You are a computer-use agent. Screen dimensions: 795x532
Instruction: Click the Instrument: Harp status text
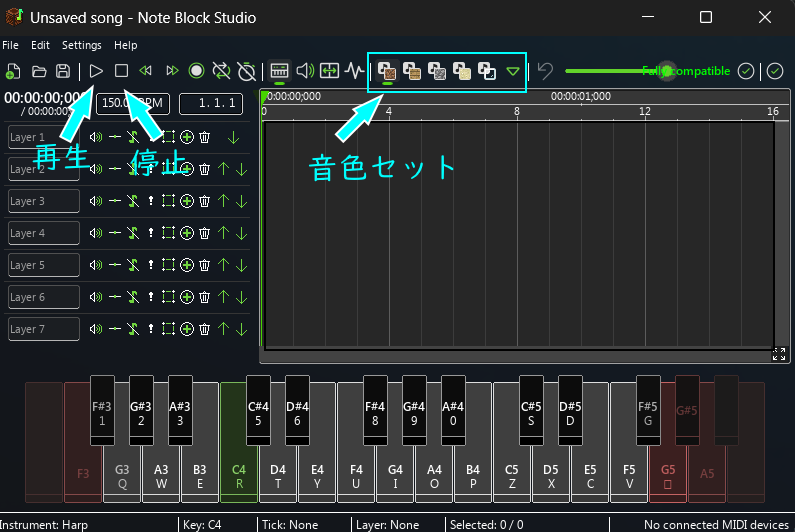(44, 525)
